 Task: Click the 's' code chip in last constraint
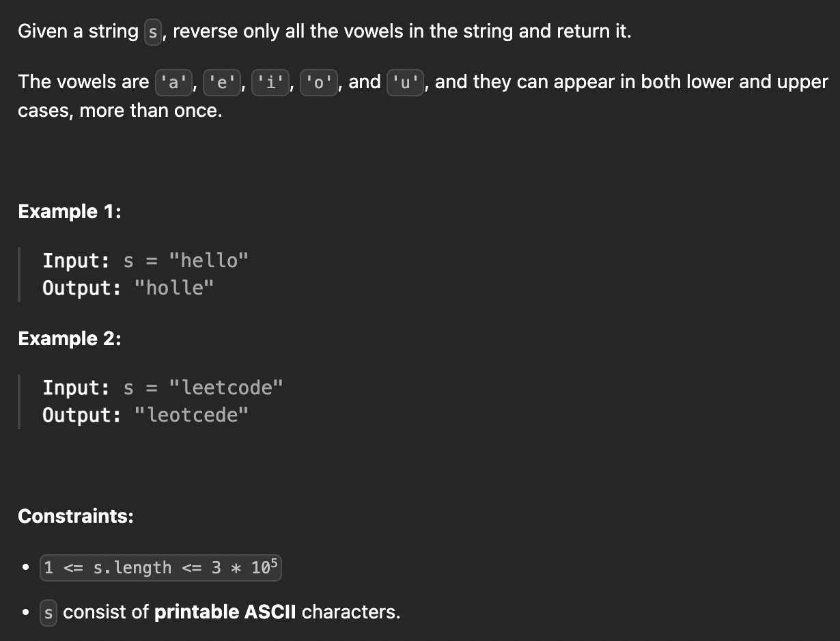pos(48,612)
